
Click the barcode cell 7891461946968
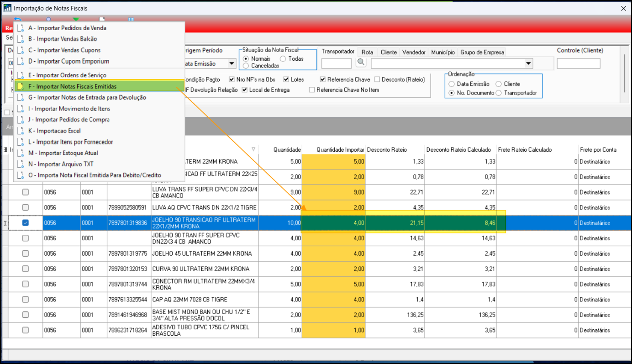(x=129, y=315)
